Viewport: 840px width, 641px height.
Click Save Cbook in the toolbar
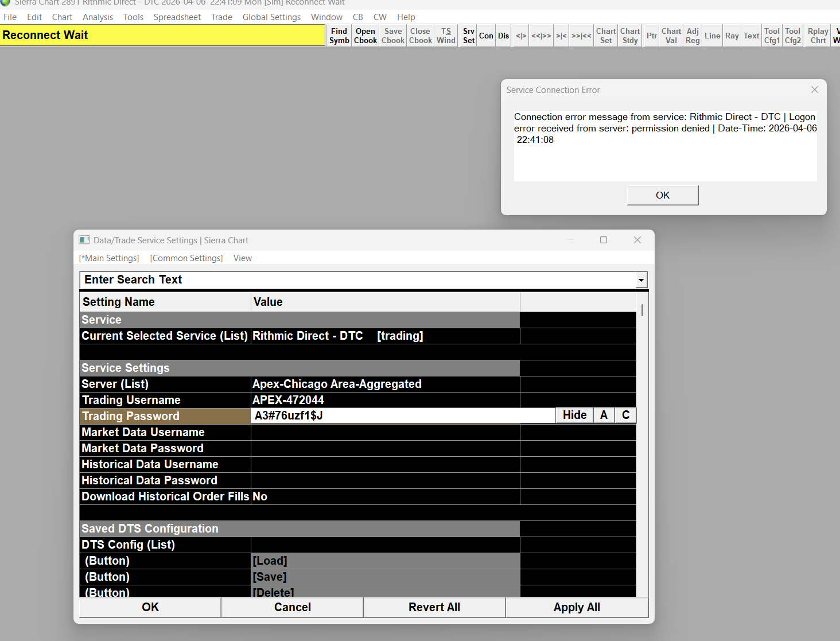pos(393,36)
